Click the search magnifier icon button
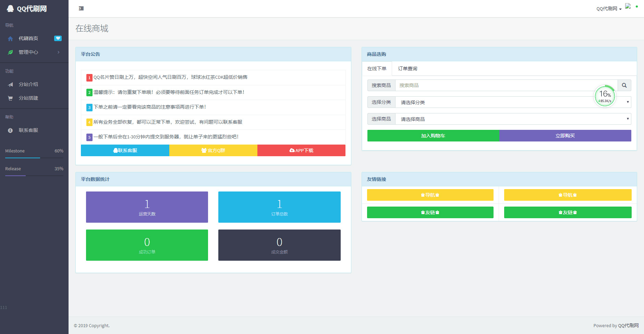The image size is (644, 334). coord(624,85)
